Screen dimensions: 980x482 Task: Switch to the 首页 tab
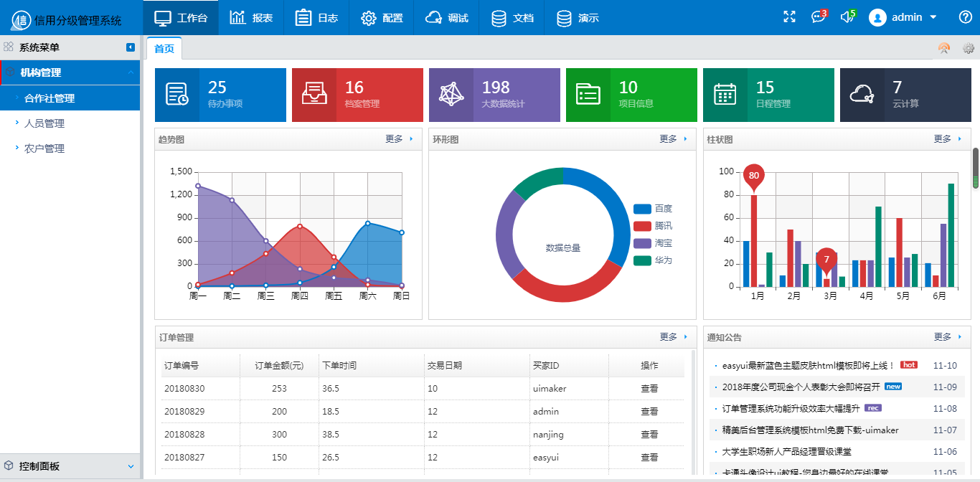tap(164, 49)
